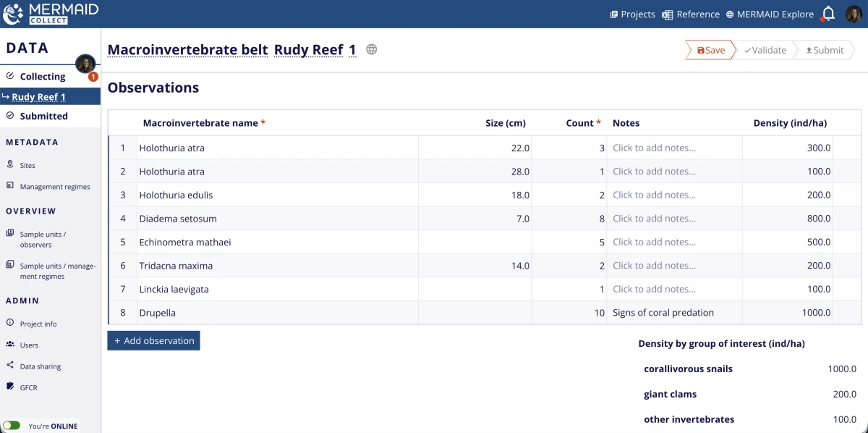Edit the name Echinometra mathaei

coord(278,242)
